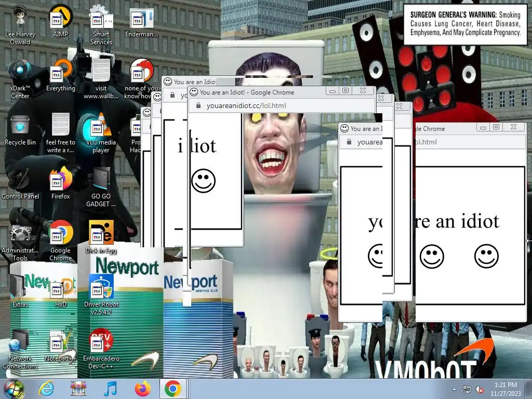Image resolution: width=532 pixels, height=399 pixels.
Task: Minimize the front 'You are an Idiot! - Google Chrome' window
Action: coord(332,91)
